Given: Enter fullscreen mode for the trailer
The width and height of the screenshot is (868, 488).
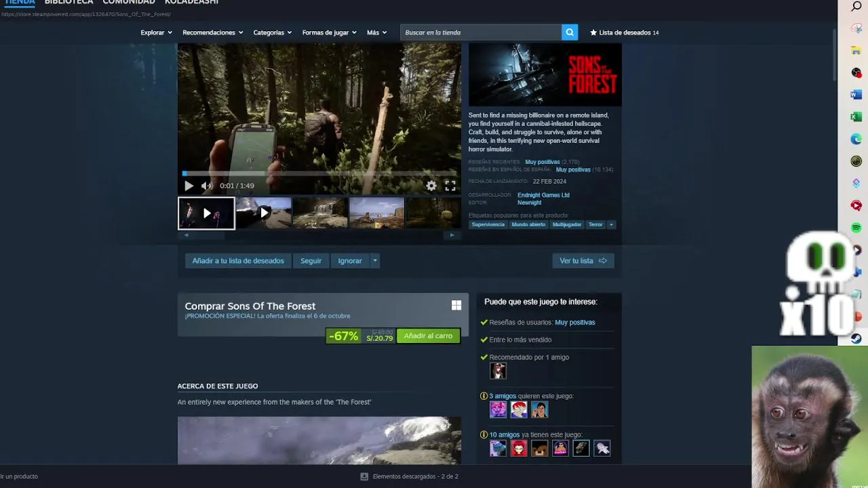Looking at the screenshot, I should pos(450,186).
